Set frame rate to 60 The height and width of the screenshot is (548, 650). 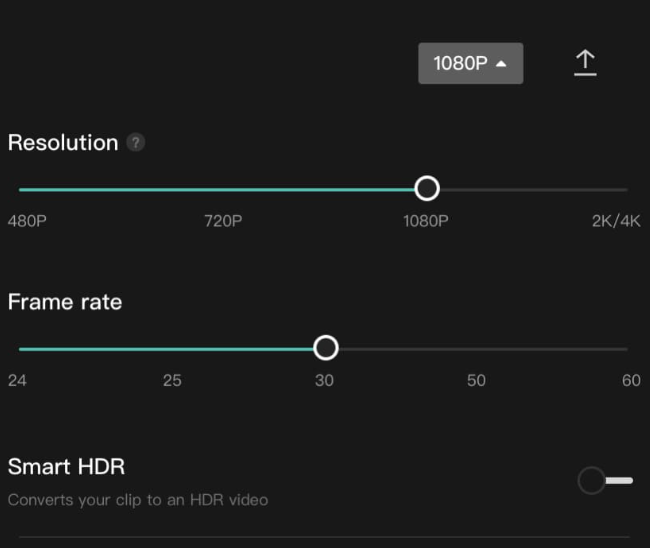(626, 349)
